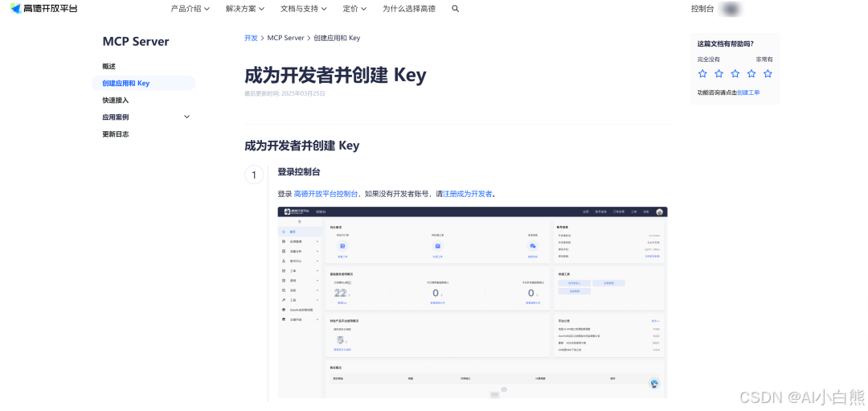The width and height of the screenshot is (868, 411).
Task: Click the 这篇文档有帮助吗? heading
Action: tap(725, 43)
